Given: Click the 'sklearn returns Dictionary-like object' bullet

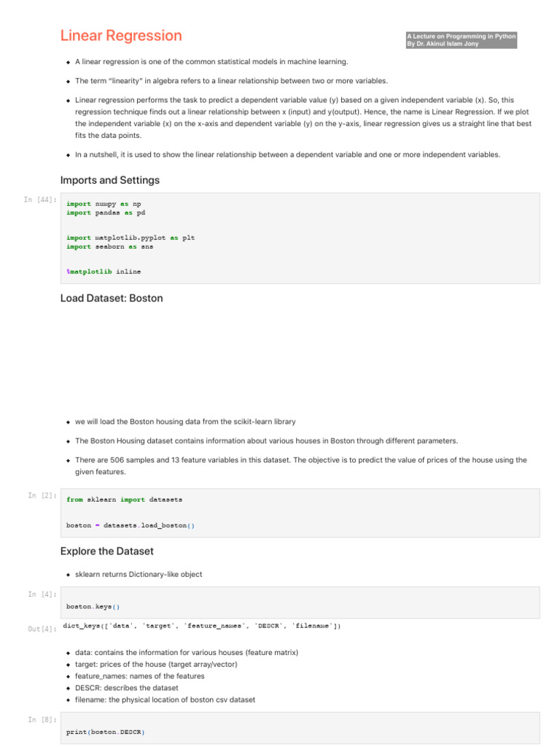Looking at the screenshot, I should pyautogui.click(x=139, y=574).
